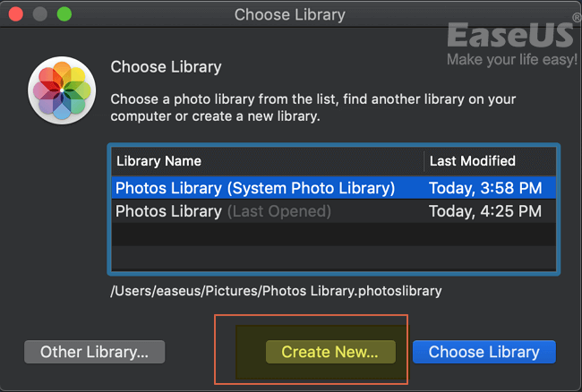Click the dialog description text
This screenshot has width=582, height=392.
312,107
